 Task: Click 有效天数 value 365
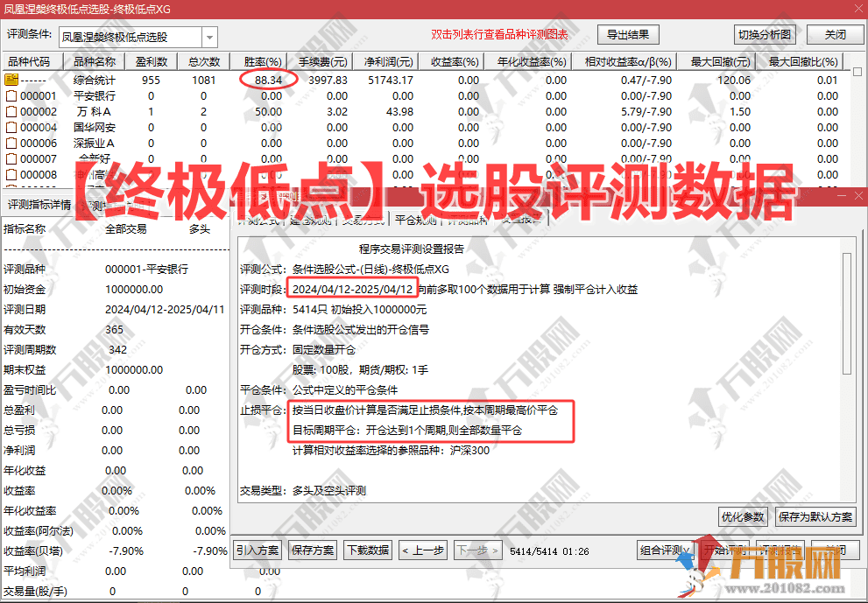click(114, 330)
